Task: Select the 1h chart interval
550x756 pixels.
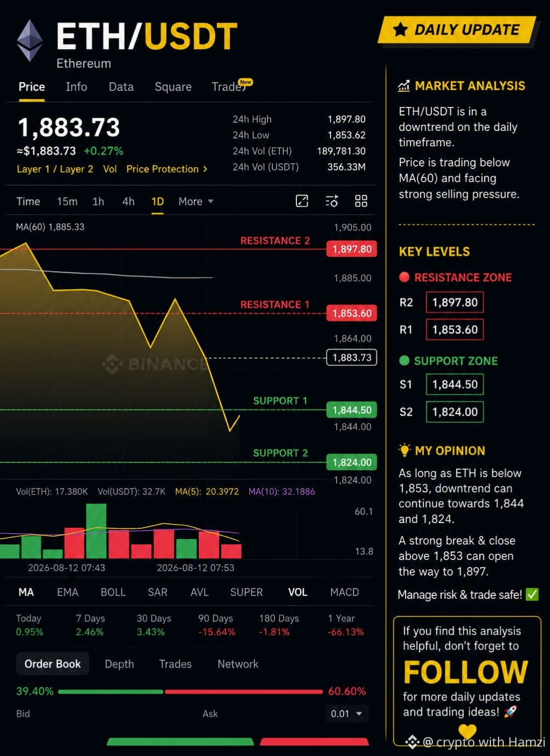Action: point(98,201)
